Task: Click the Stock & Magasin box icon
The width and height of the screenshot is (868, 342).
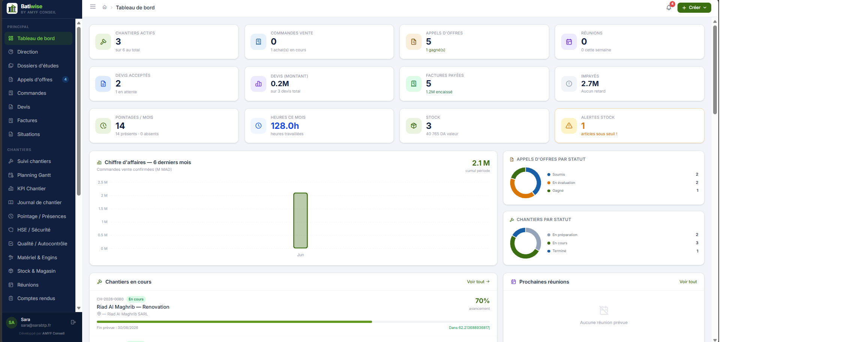Action: click(x=11, y=271)
